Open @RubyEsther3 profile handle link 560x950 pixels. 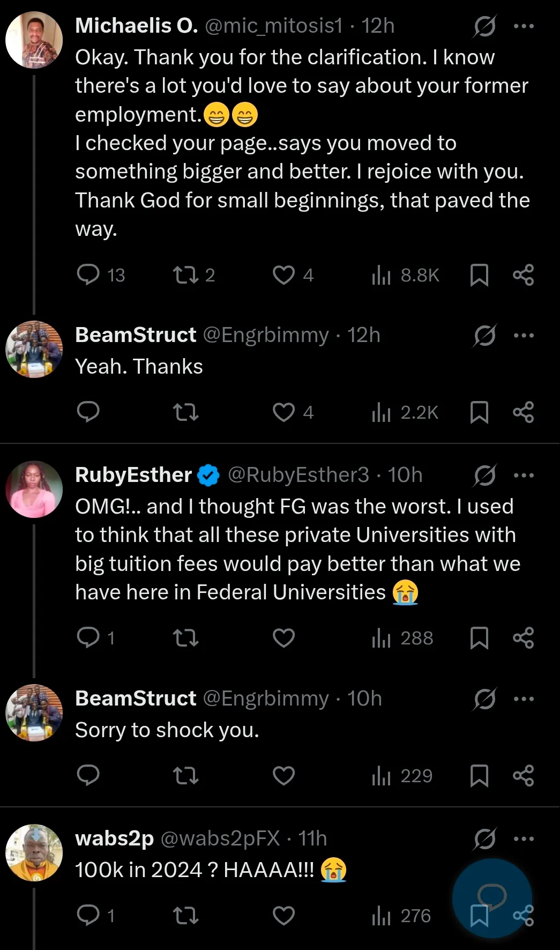click(298, 475)
